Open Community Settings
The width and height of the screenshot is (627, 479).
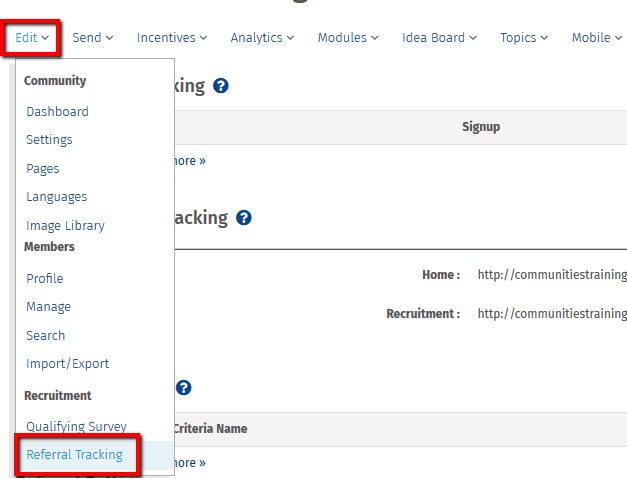tap(49, 140)
